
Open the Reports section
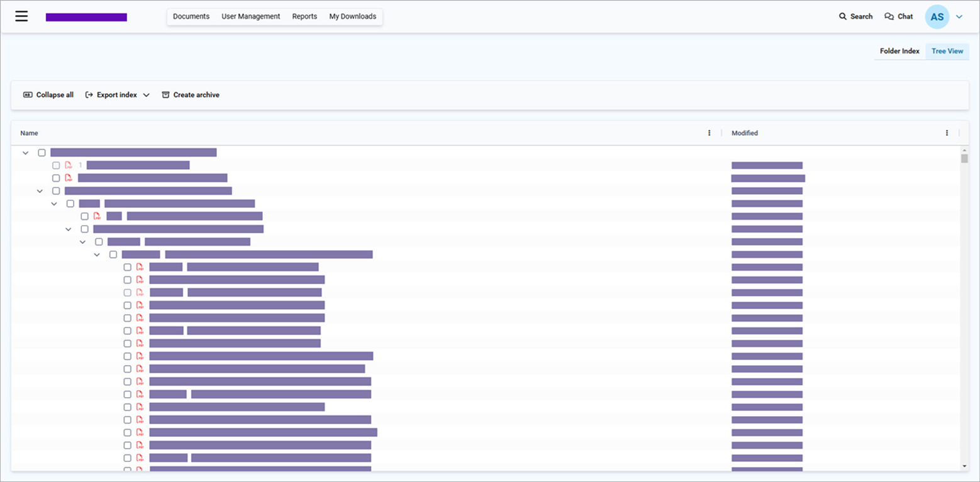[304, 16]
